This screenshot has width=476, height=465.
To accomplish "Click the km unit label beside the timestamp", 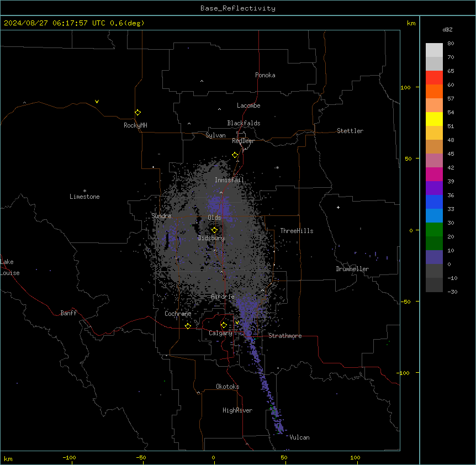I will [411, 23].
